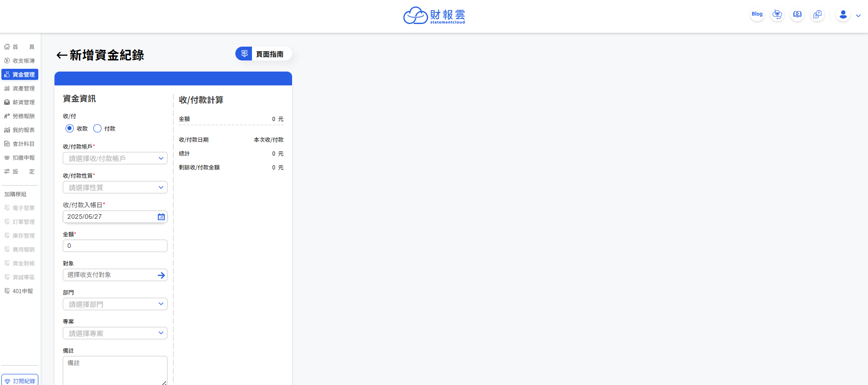Click the 收/付款計算 heading
Viewport: 868px width, 385px height.
point(201,100)
